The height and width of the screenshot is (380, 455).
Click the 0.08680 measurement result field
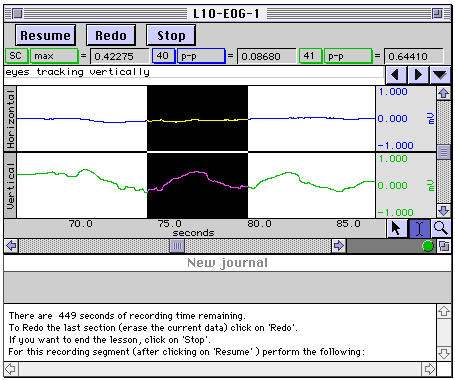[266, 56]
